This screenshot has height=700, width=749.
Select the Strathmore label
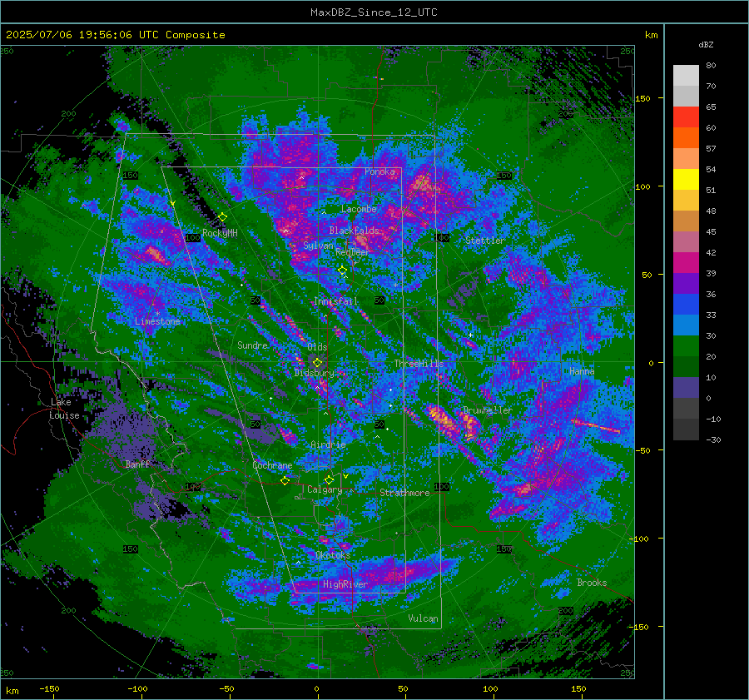(x=404, y=493)
